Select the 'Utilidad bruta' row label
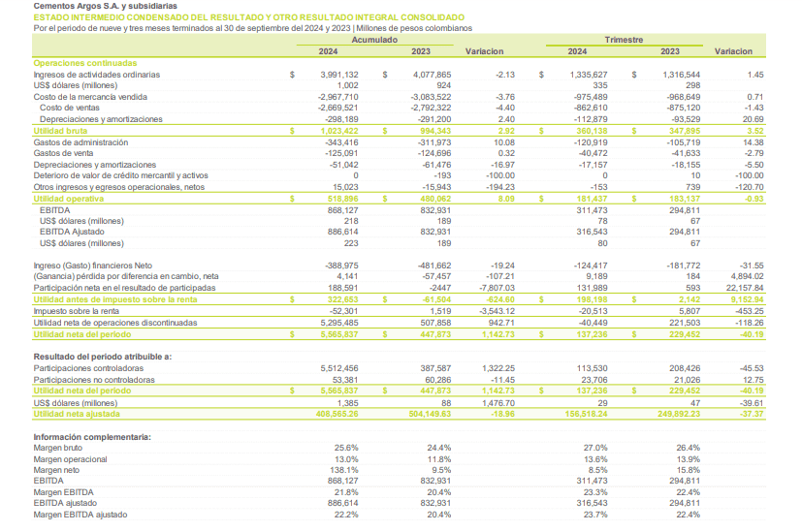 [60, 131]
